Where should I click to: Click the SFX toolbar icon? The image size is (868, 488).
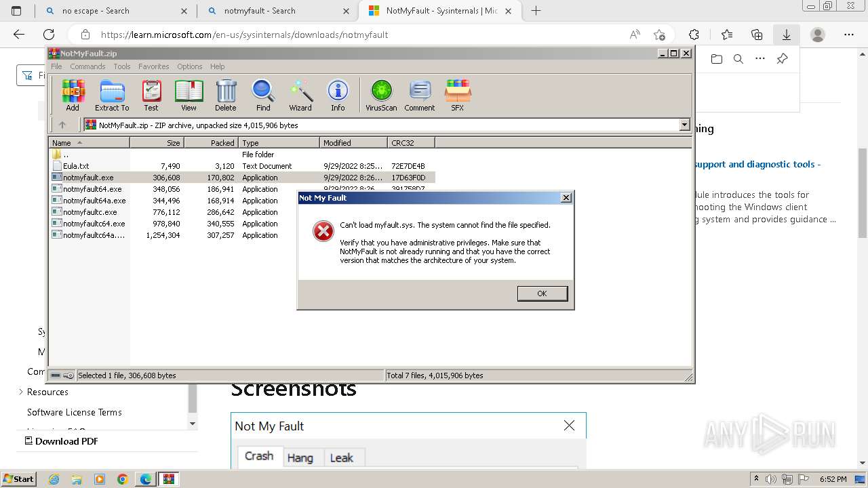(458, 95)
